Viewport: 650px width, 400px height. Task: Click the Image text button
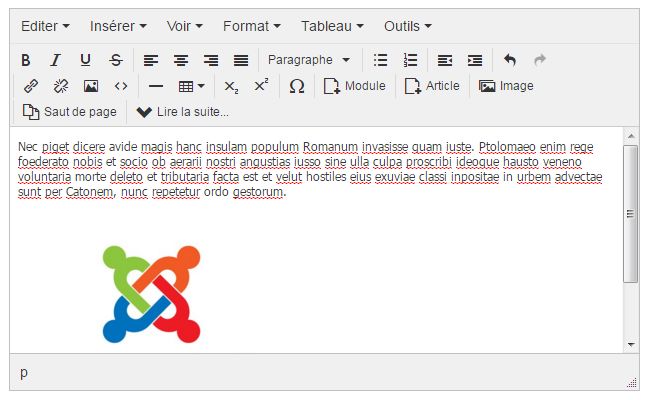[506, 86]
